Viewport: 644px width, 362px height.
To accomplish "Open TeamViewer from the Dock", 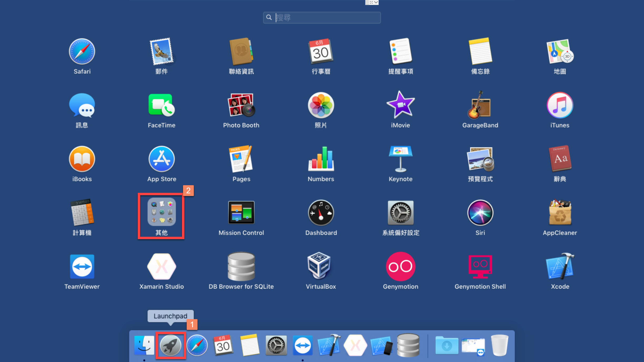I will pyautogui.click(x=303, y=345).
